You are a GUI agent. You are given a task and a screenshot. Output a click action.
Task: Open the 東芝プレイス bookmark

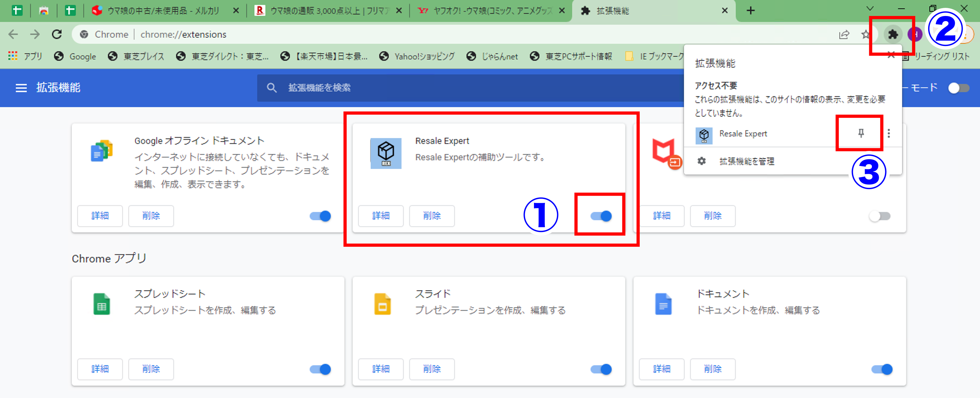point(136,56)
